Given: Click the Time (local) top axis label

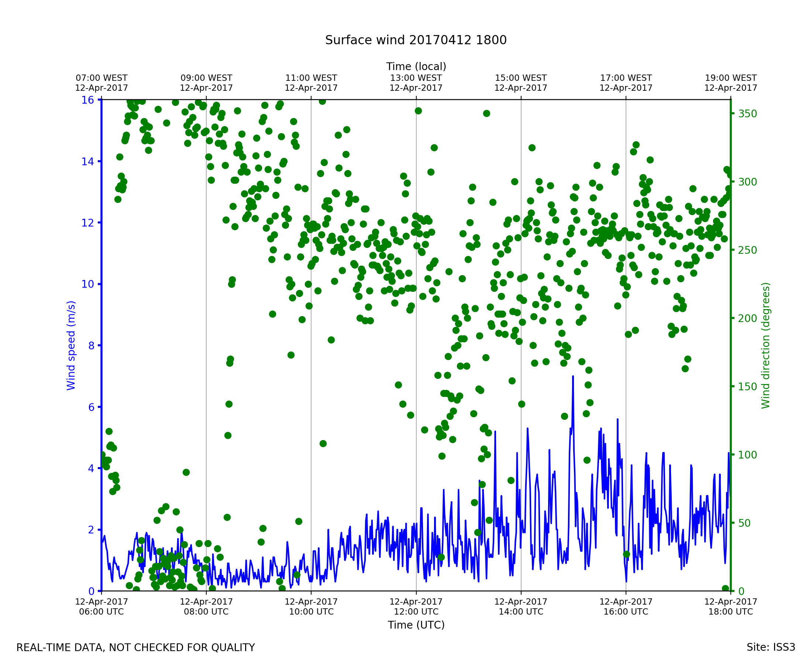Looking at the screenshot, I should 416,66.
